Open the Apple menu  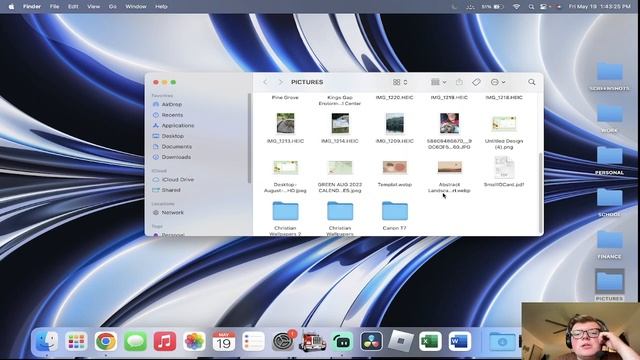(x=11, y=7)
